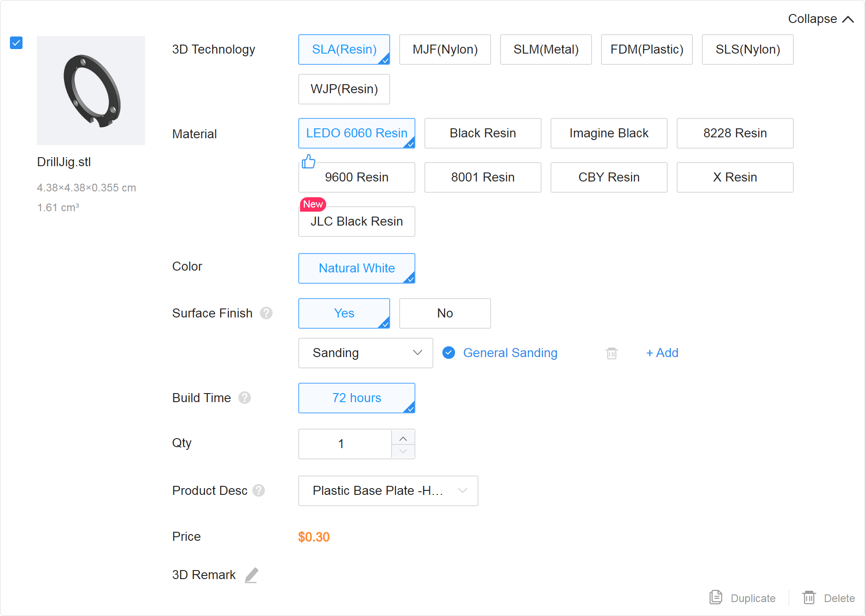Click the Product Desc help question icon

[x=259, y=490]
